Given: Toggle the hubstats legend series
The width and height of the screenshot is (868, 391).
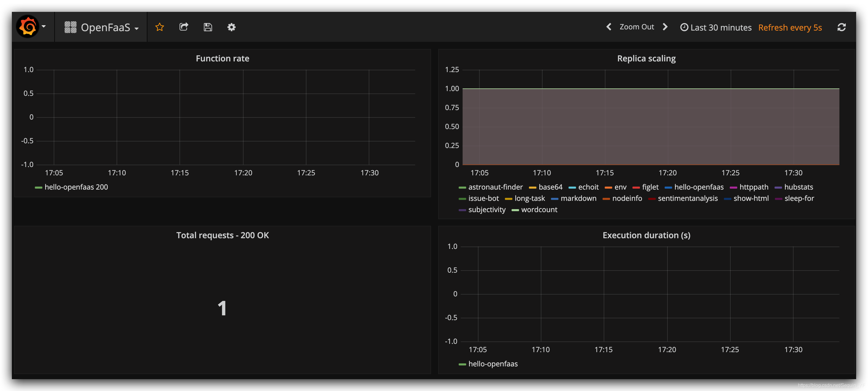Looking at the screenshot, I should pos(794,187).
